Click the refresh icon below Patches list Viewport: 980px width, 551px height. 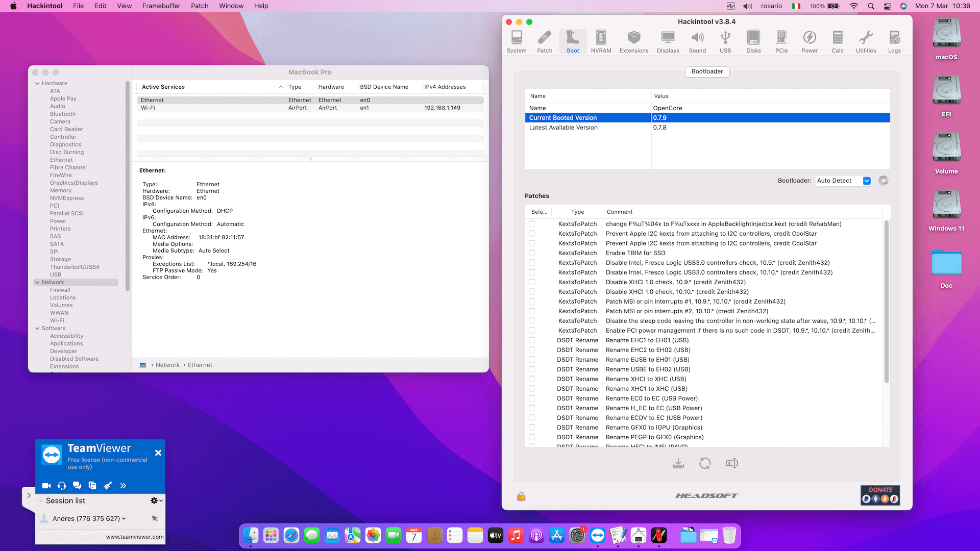705,463
